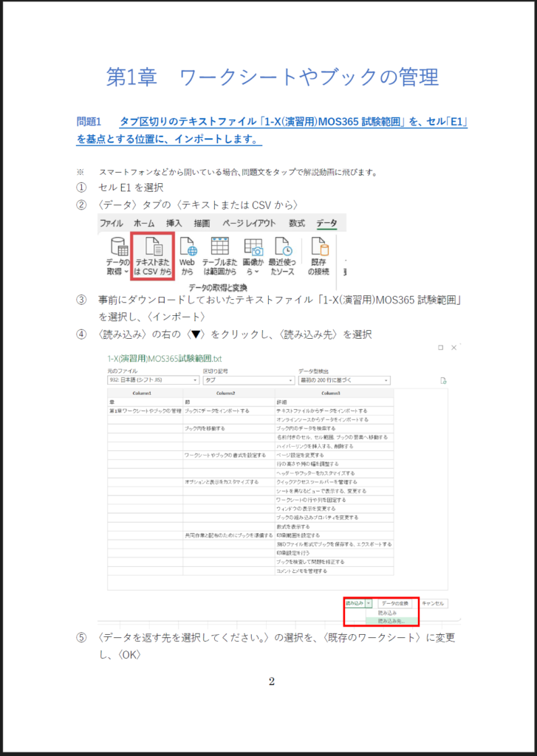Image resolution: width=537 pixels, height=756 pixels.
Task: Open the 区切り記号 delimiter dropdown
Action: tap(290, 381)
